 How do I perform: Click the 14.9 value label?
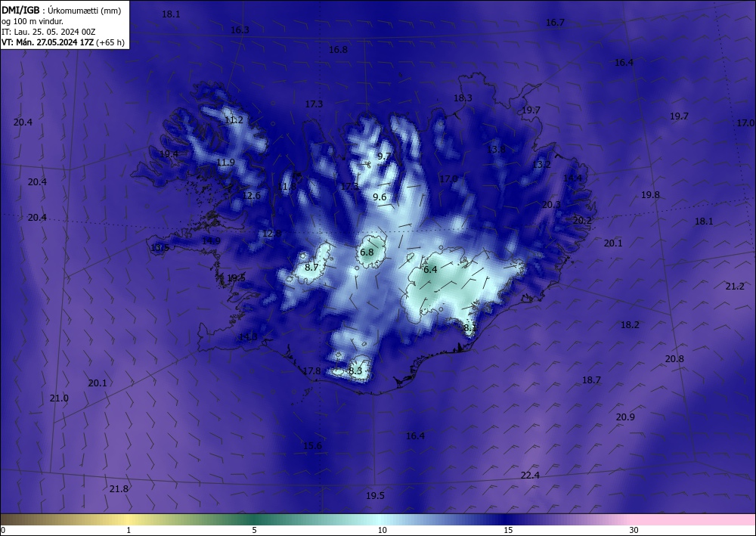pyautogui.click(x=211, y=241)
